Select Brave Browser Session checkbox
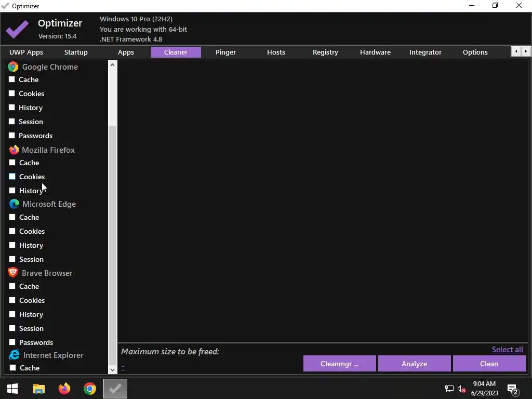This screenshot has width=532, height=399. coord(12,328)
